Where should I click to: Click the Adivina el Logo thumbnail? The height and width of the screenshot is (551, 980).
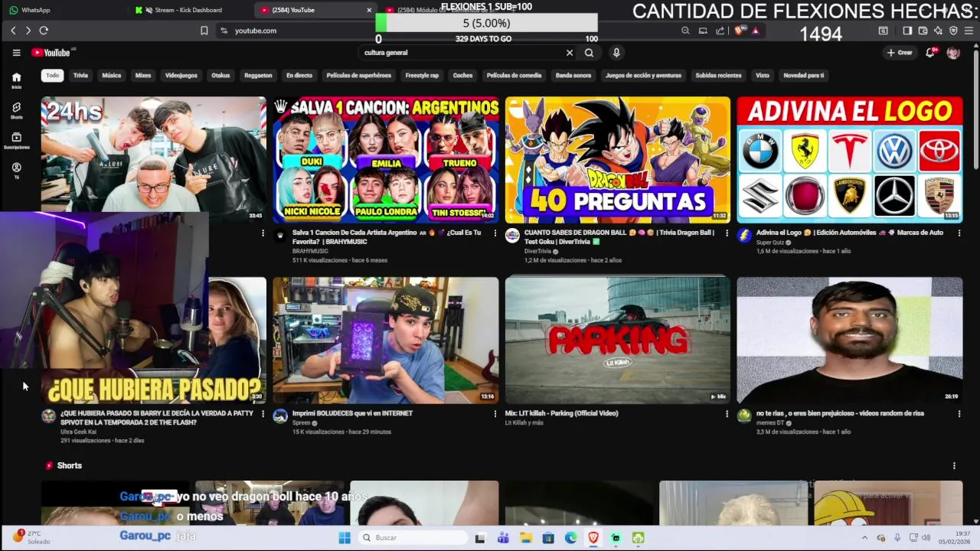(x=850, y=159)
